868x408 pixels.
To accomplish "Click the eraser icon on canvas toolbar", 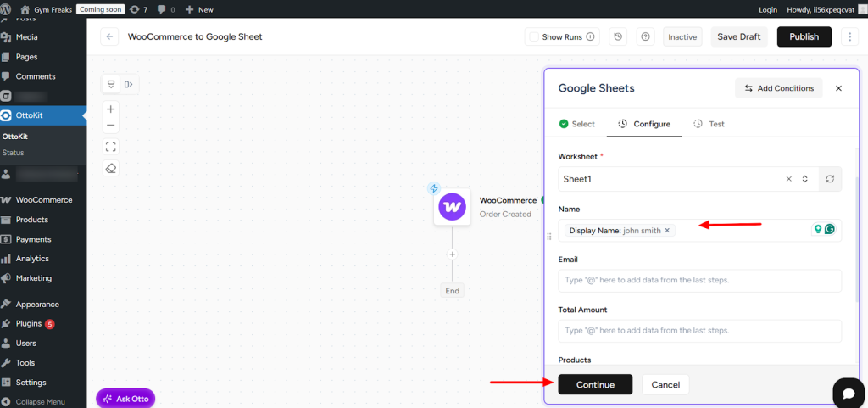I will click(x=110, y=168).
